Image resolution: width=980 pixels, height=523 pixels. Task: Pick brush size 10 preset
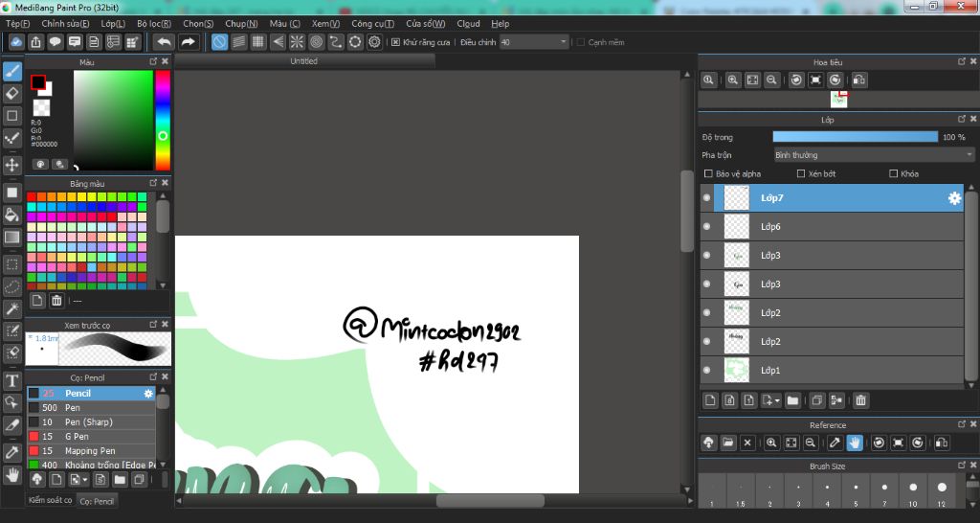tap(913, 490)
